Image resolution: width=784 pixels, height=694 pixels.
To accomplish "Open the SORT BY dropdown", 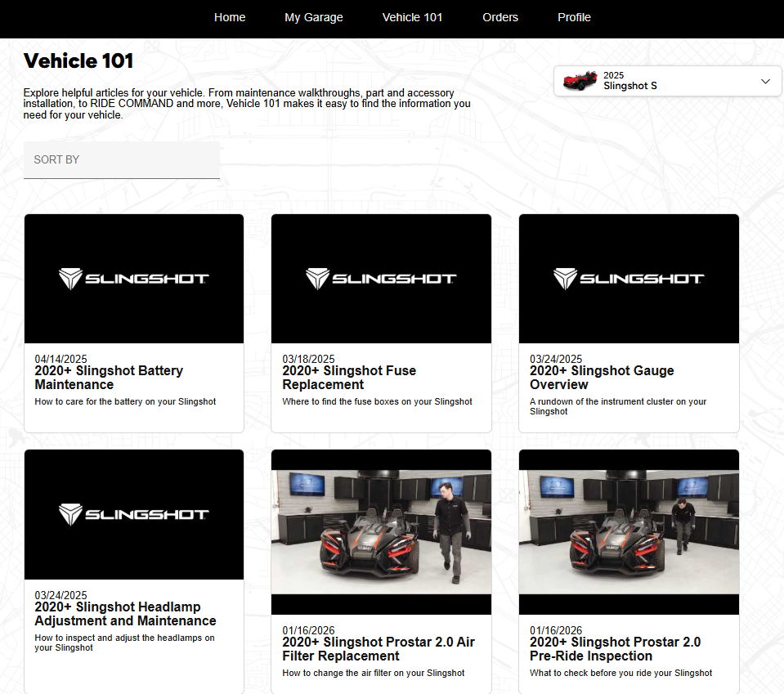I will (122, 160).
